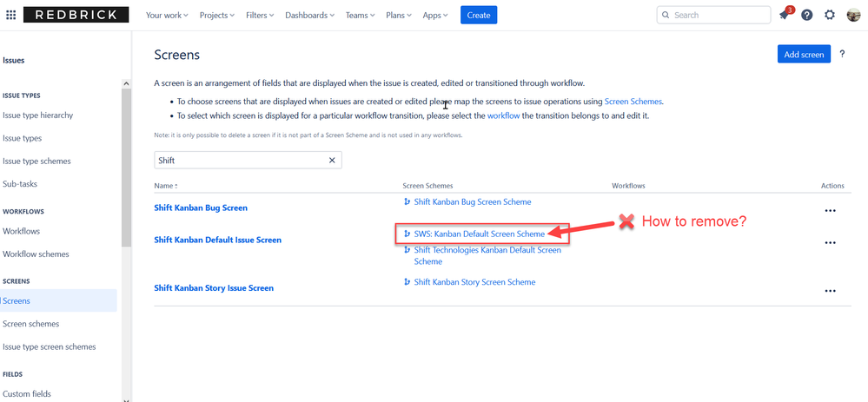The image size is (868, 402).
Task: Click the sidebar scrollbar thumb
Action: pyautogui.click(x=126, y=168)
